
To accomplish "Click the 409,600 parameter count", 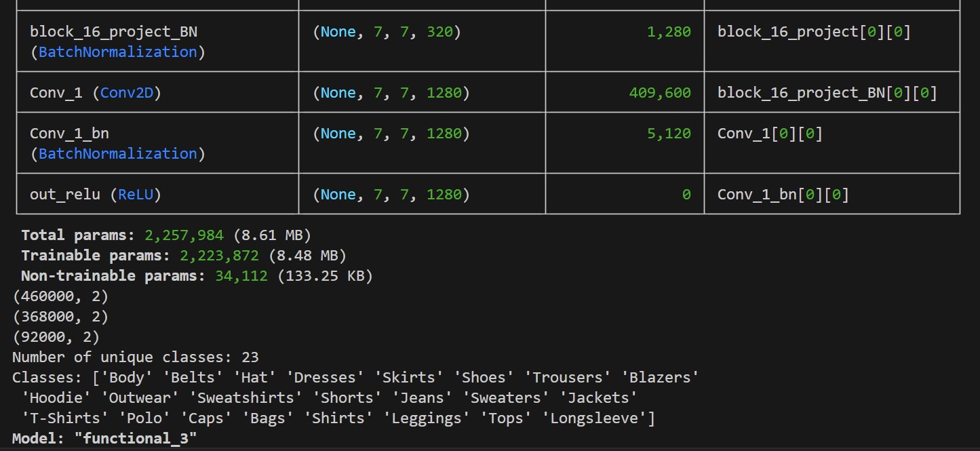I will [660, 92].
